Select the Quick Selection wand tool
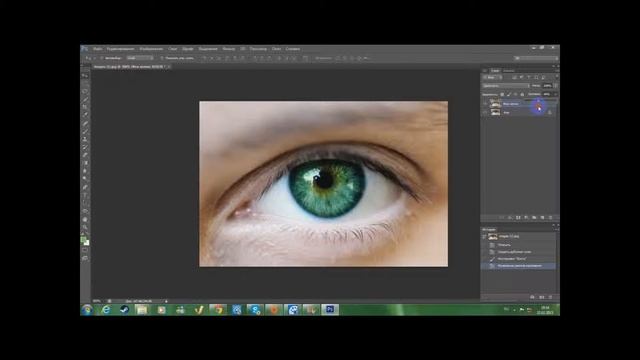This screenshot has width=640, height=360. [85, 99]
